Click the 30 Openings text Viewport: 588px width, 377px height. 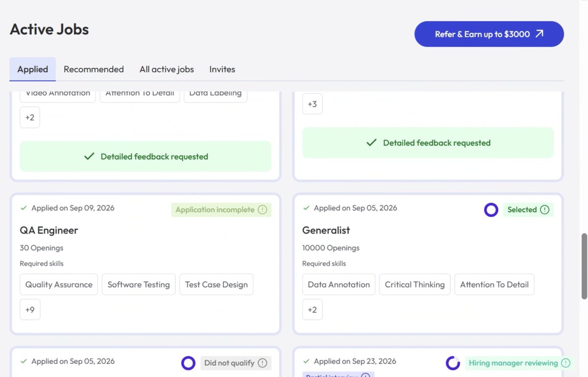tap(42, 248)
